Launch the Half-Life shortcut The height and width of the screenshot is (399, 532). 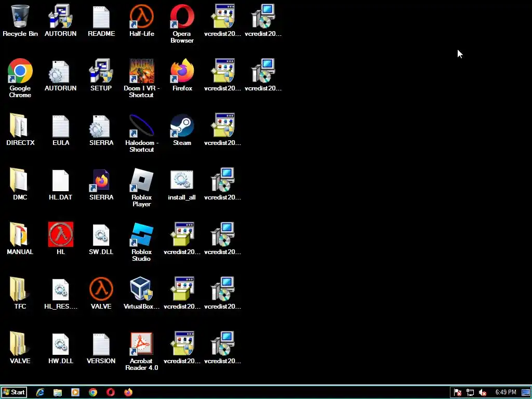[141, 20]
